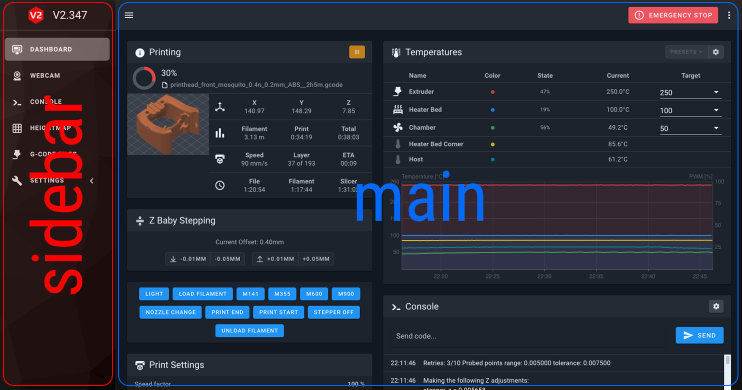Click the time estimate clock icon

(x=220, y=186)
